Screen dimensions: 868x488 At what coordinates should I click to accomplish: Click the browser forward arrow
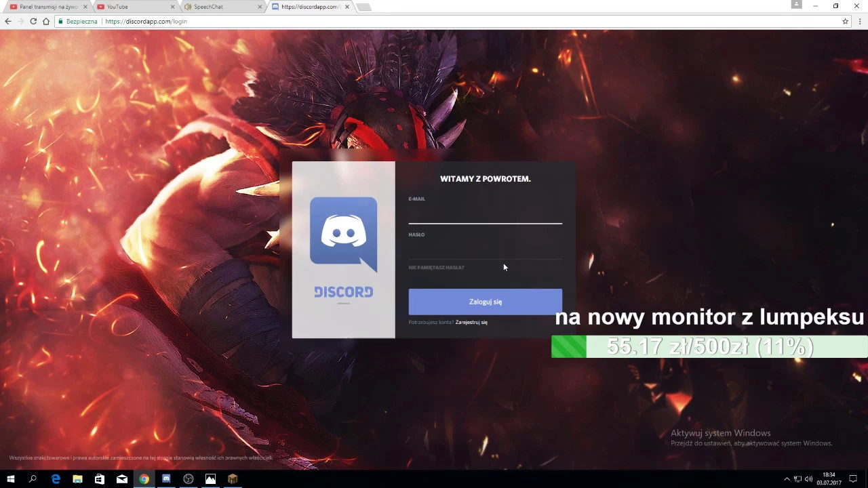click(x=20, y=21)
